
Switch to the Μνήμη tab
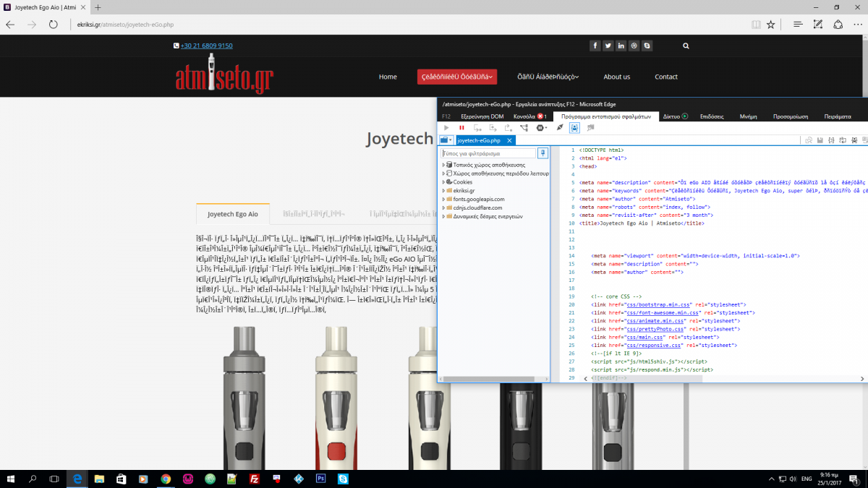748,116
